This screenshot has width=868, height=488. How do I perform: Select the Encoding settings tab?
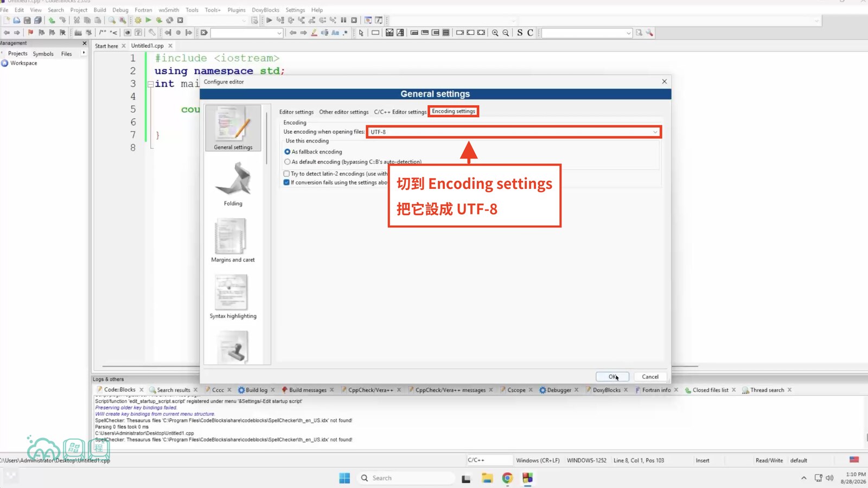[x=454, y=111]
